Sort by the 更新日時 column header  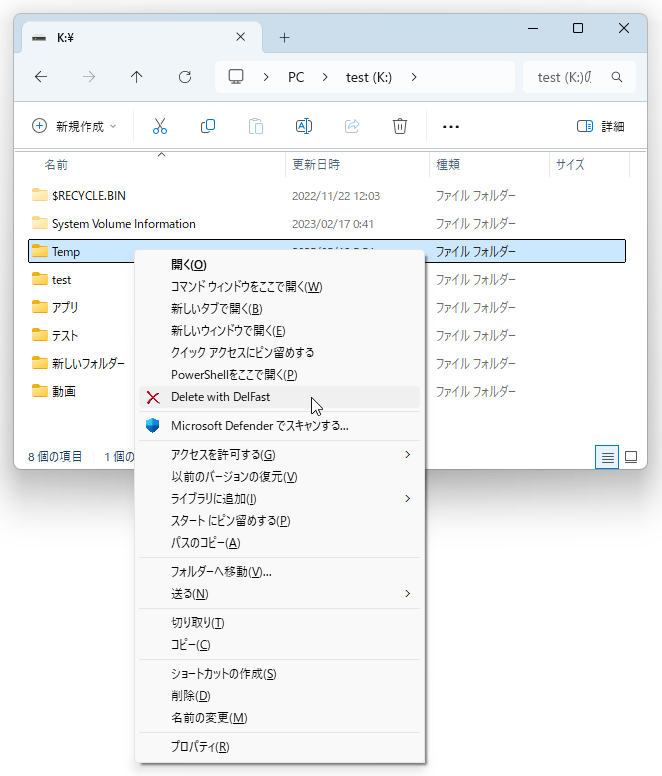[315, 164]
